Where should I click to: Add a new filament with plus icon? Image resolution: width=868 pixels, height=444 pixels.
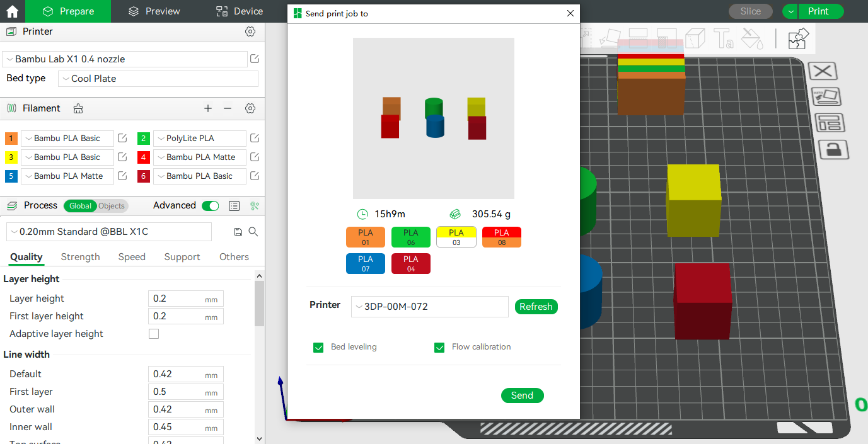[x=208, y=108]
